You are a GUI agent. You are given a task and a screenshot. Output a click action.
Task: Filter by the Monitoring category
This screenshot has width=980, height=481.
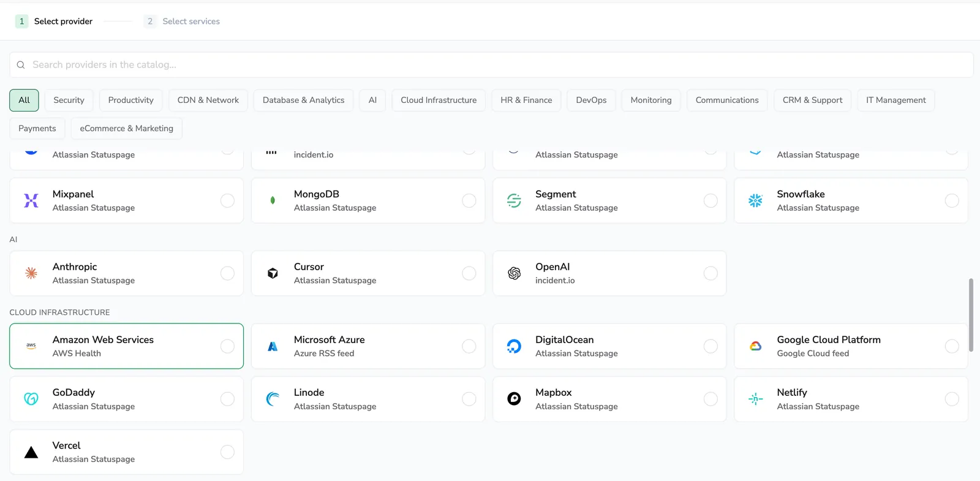point(651,100)
